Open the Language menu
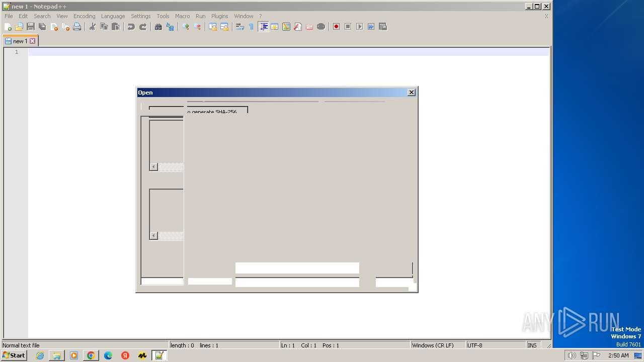Viewport: 644px width, 362px height. (x=113, y=16)
